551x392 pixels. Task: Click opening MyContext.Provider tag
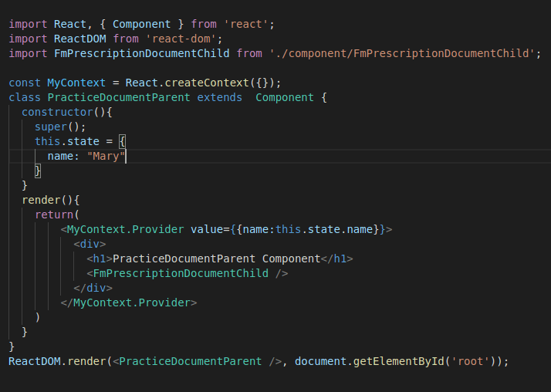(x=122, y=229)
